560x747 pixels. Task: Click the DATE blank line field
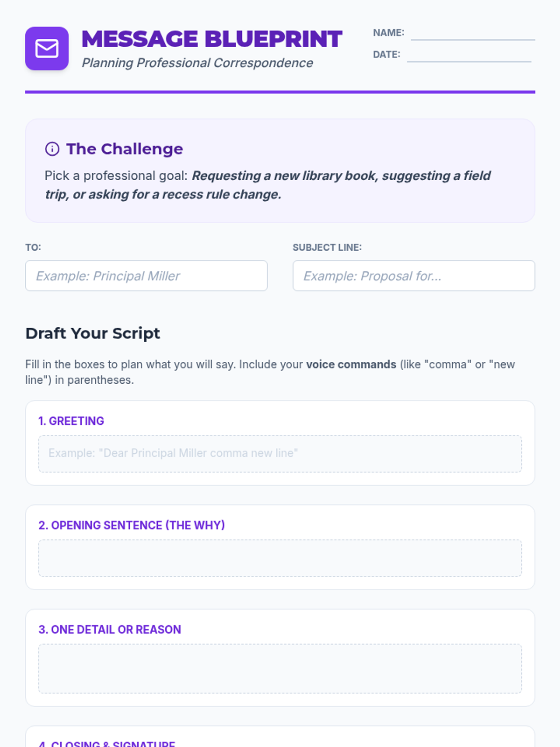tap(469, 56)
